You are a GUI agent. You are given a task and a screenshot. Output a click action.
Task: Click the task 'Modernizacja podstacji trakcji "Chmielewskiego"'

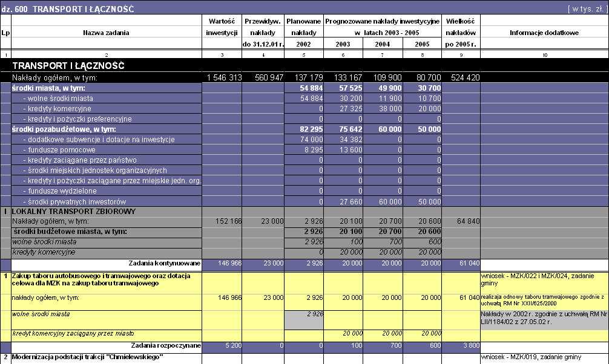87,357
